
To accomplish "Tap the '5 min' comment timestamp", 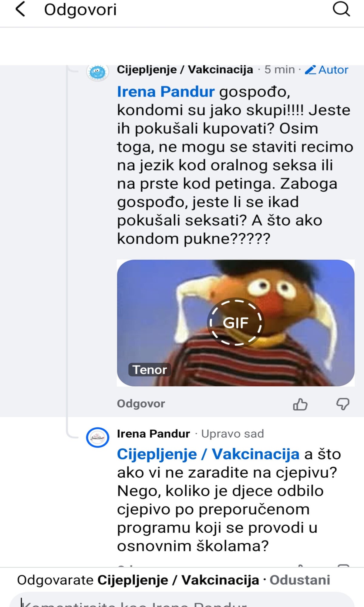I will (x=279, y=70).
